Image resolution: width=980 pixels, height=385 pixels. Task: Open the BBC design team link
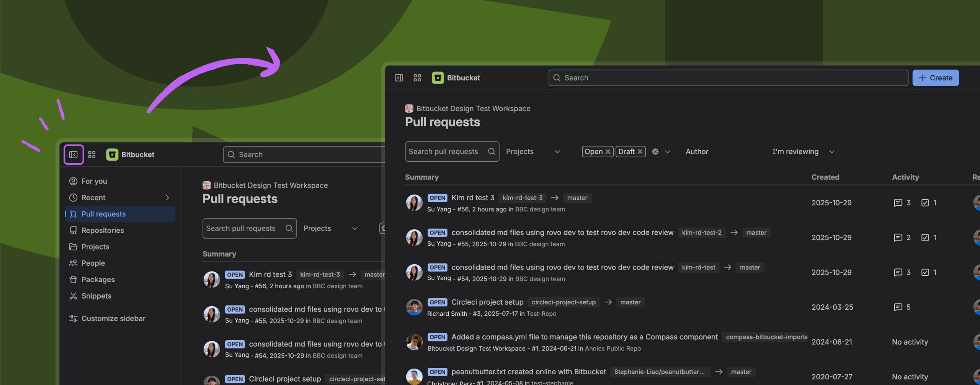540,209
